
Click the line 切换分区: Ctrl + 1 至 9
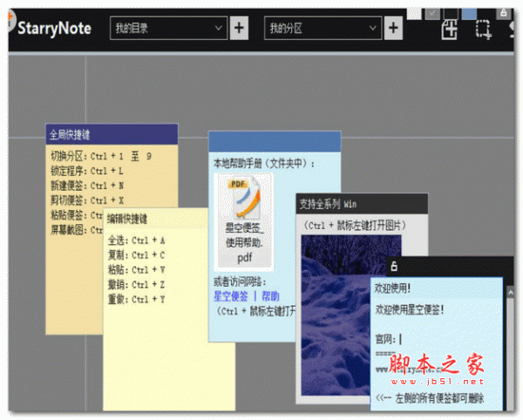101,156
